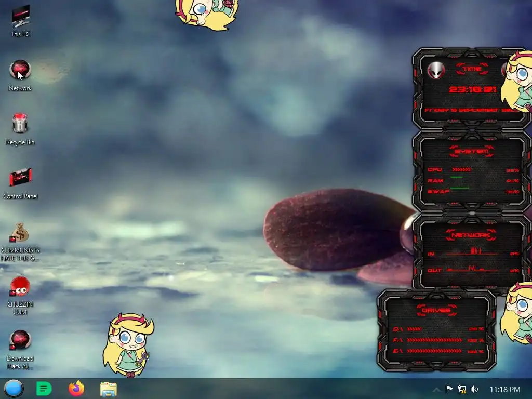This screenshot has height=399, width=532.
Task: Click the 23:18 digital clock readout
Action: point(473,89)
